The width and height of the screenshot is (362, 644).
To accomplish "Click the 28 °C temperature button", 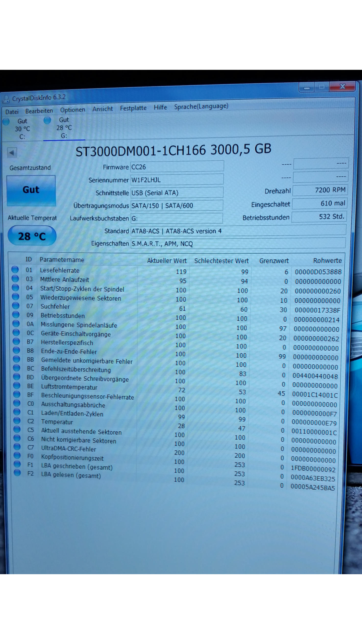I will [32, 236].
